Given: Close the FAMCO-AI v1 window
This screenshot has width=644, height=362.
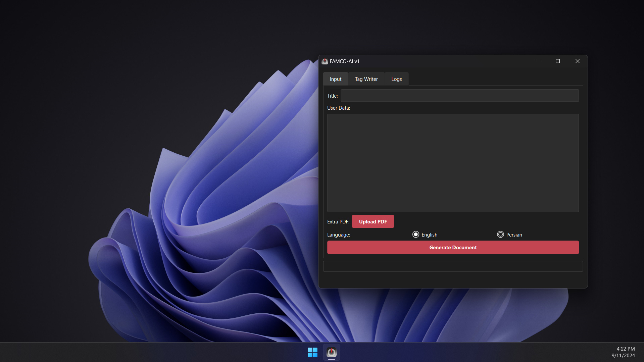Looking at the screenshot, I should pyautogui.click(x=577, y=61).
